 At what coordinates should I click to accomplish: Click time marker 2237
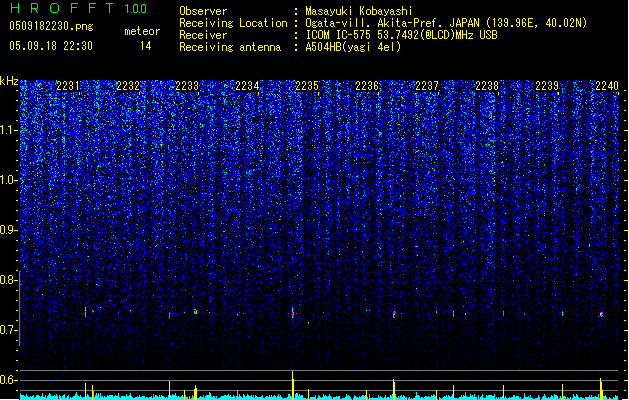coord(427,86)
